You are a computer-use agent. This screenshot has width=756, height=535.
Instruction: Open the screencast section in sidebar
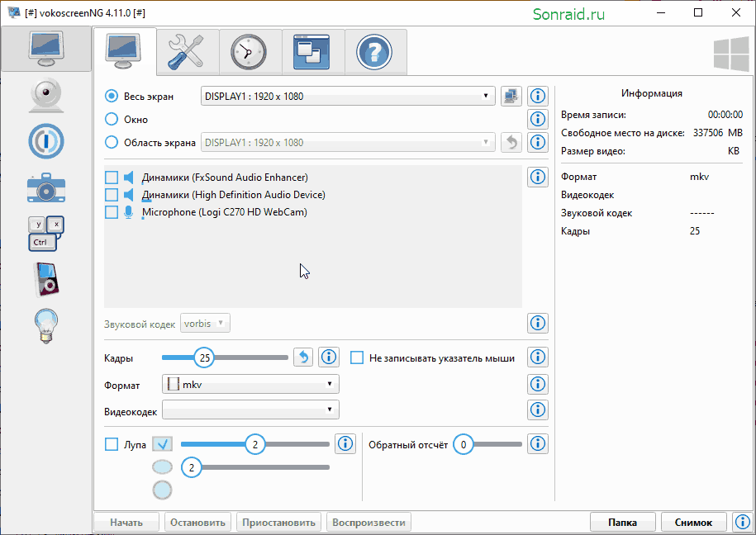point(45,50)
